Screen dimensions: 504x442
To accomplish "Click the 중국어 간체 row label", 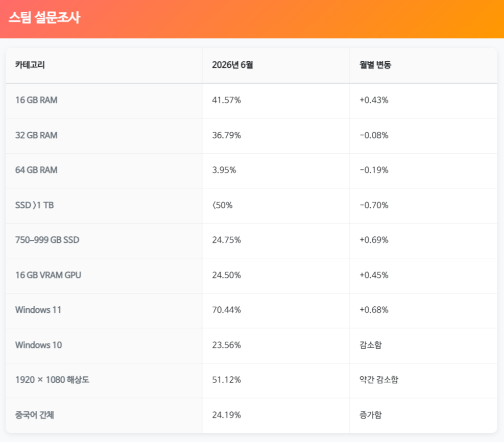I will click(x=34, y=415).
